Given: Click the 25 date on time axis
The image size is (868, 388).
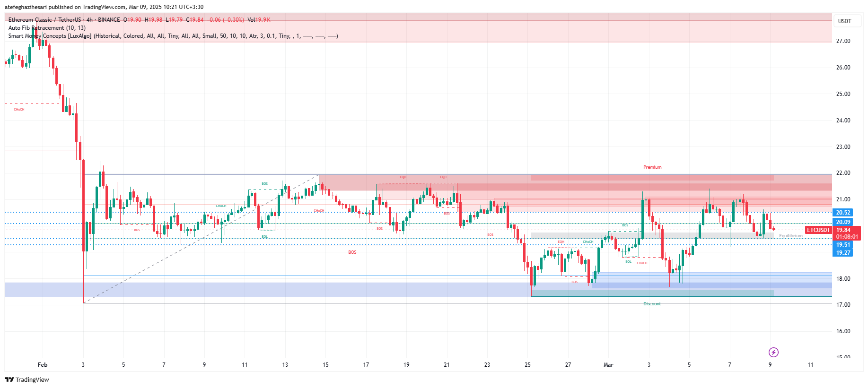Looking at the screenshot, I should coord(527,365).
